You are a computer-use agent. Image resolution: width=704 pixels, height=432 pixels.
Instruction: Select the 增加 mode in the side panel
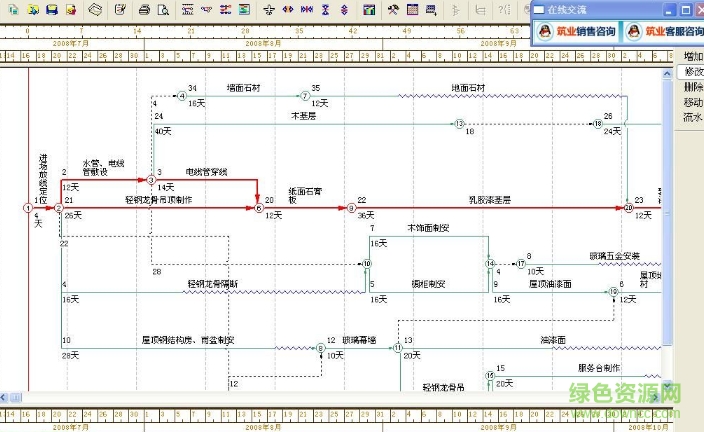pyautogui.click(x=693, y=56)
